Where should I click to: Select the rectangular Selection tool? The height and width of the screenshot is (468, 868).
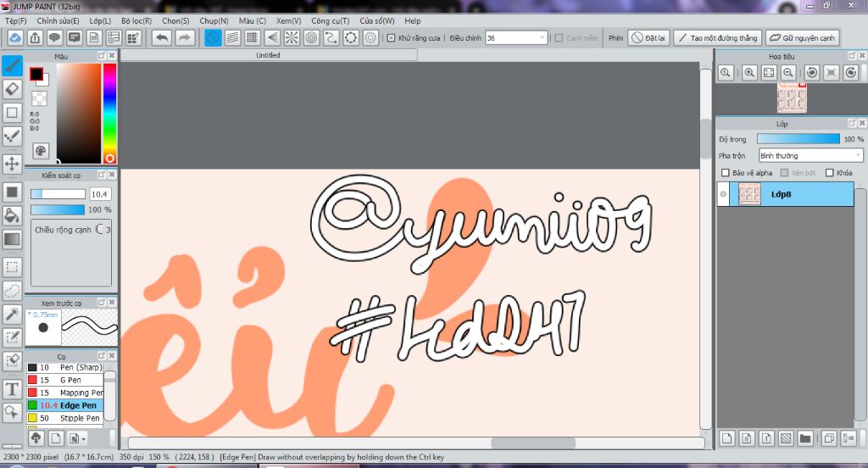[12, 267]
